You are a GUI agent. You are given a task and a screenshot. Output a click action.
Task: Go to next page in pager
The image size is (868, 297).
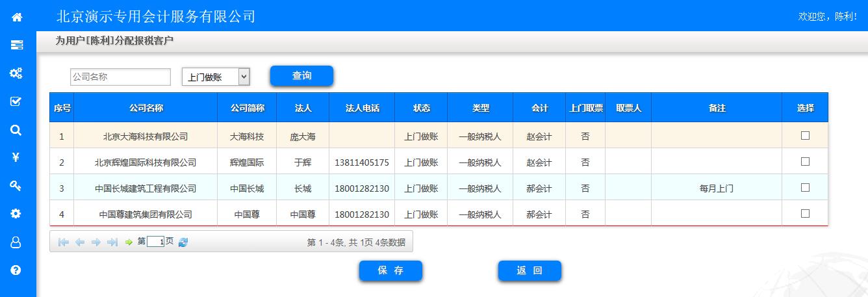tap(96, 242)
